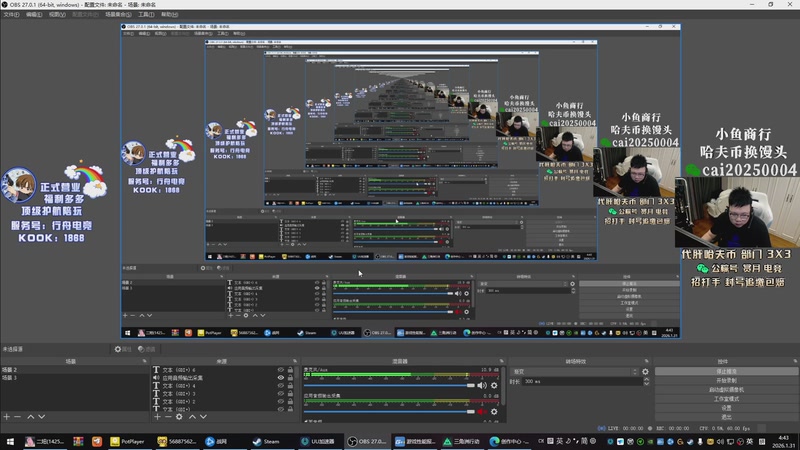
Task: Open the 视图 menu
Action: [x=57, y=14]
